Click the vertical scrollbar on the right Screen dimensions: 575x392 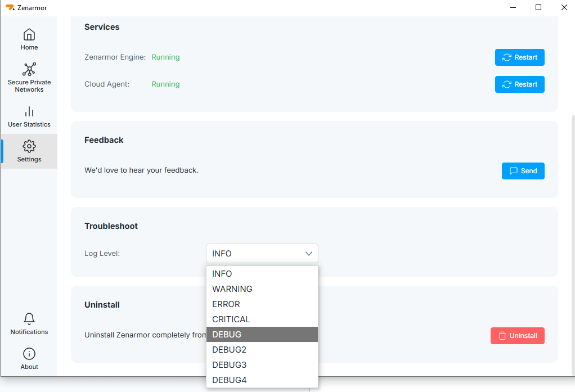pyautogui.click(x=573, y=245)
